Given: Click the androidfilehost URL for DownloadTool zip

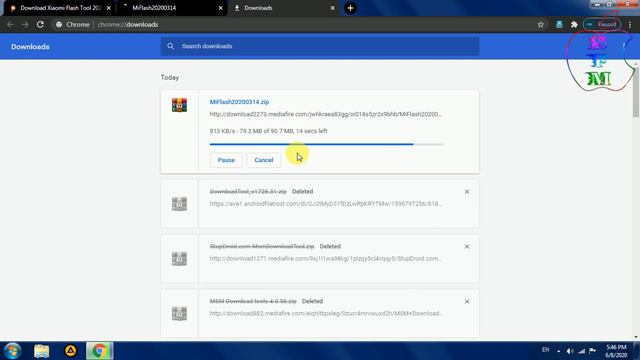Looking at the screenshot, I should (x=326, y=204).
